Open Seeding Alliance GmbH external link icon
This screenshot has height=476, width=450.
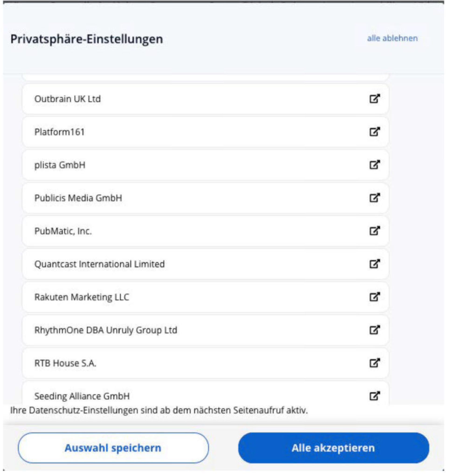click(374, 396)
